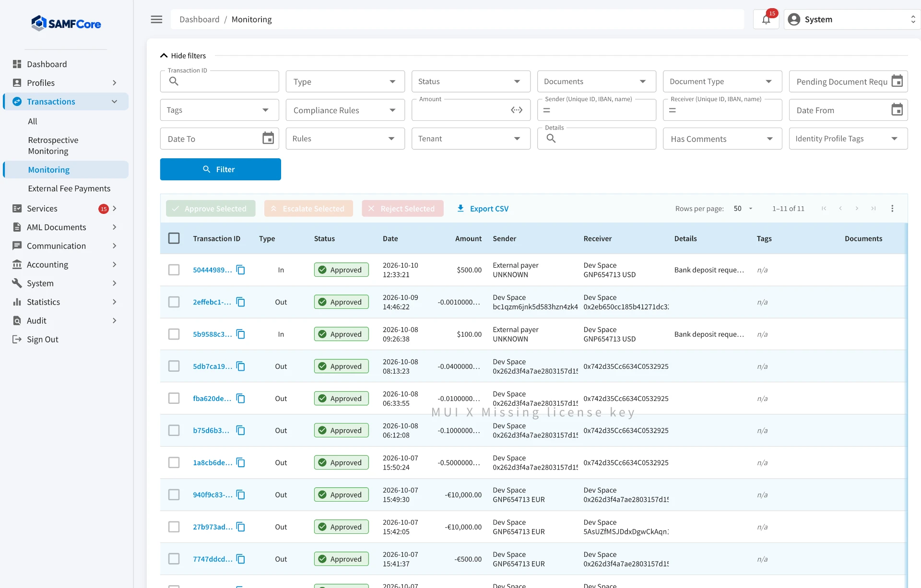Open notifications bell icon
The image size is (921, 588).
pyautogui.click(x=766, y=19)
